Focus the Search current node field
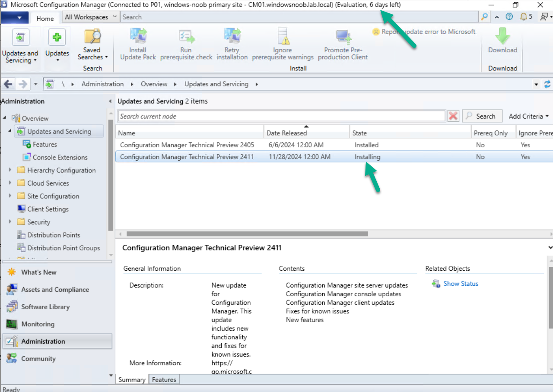Image resolution: width=553 pixels, height=392 pixels. pos(282,116)
